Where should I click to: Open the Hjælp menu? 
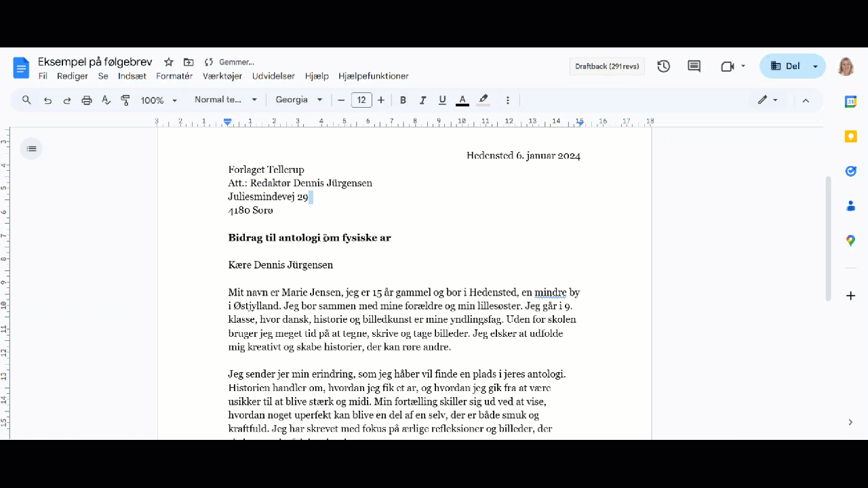point(317,76)
